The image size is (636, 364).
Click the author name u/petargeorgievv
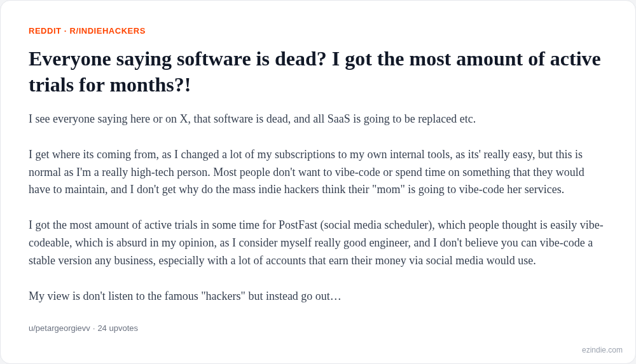tap(59, 328)
